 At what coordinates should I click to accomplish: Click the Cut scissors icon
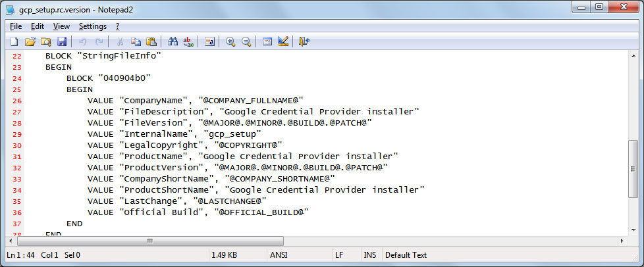[121, 41]
